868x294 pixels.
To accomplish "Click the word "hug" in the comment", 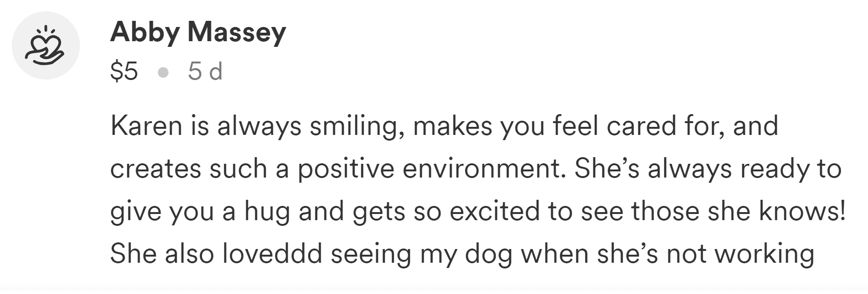I will [268, 212].
